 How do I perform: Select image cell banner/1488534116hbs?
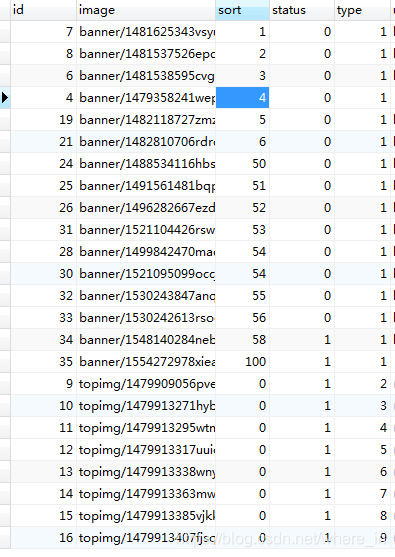[x=146, y=163]
